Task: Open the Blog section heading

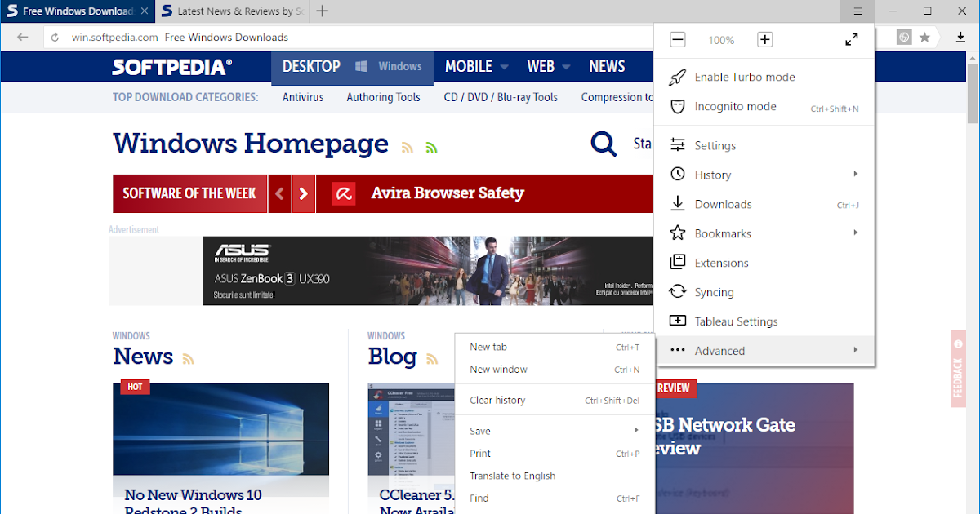Action: (x=392, y=357)
